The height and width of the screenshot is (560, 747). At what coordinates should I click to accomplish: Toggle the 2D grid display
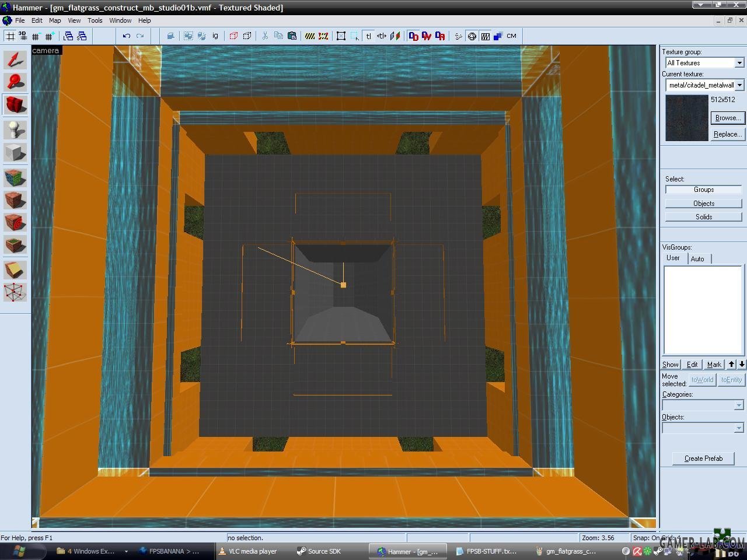pyautogui.click(x=10, y=36)
